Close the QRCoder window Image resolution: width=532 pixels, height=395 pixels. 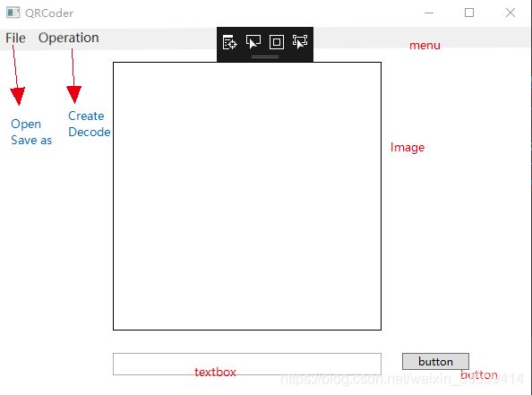tap(511, 13)
